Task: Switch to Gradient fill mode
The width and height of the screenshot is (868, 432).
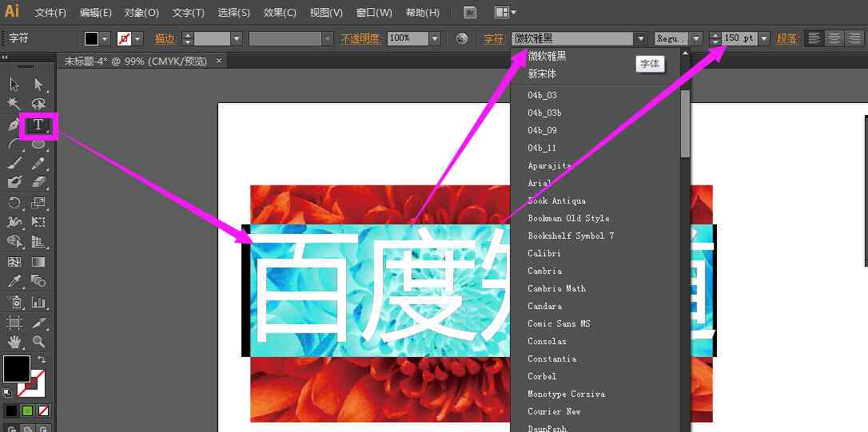Action: tap(27, 411)
